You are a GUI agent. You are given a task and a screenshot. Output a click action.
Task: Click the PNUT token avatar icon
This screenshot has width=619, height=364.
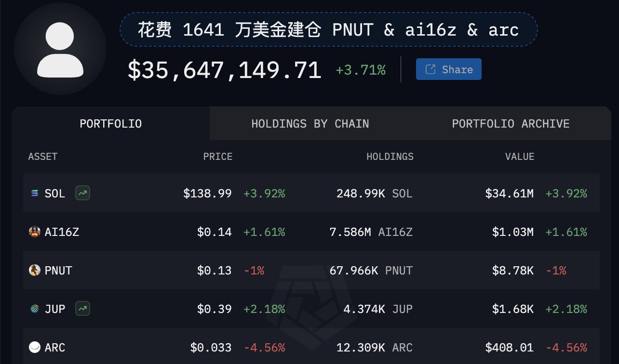point(34,271)
